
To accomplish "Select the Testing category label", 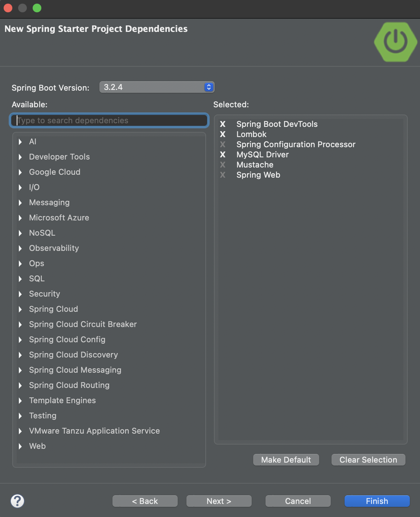I will 43,416.
